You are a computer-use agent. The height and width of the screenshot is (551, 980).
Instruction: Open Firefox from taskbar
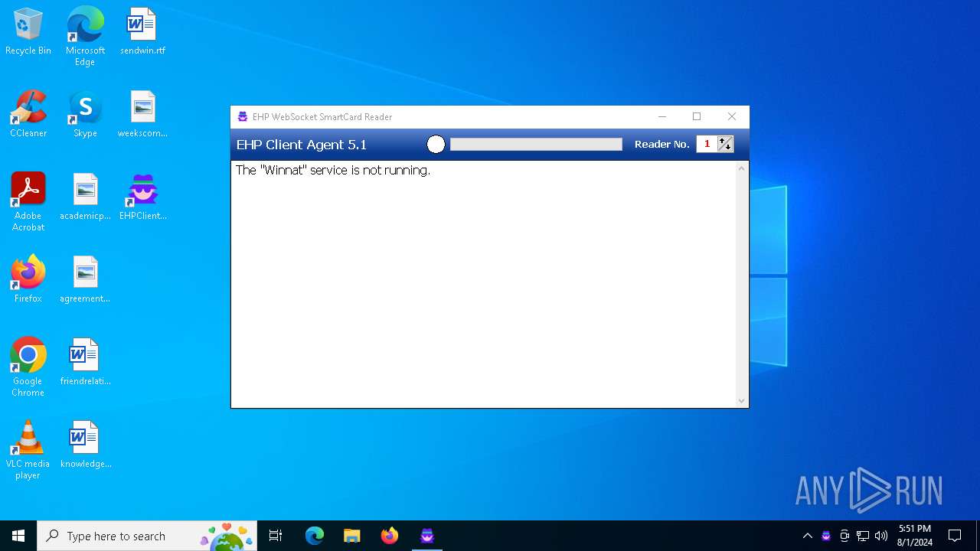[390, 536]
